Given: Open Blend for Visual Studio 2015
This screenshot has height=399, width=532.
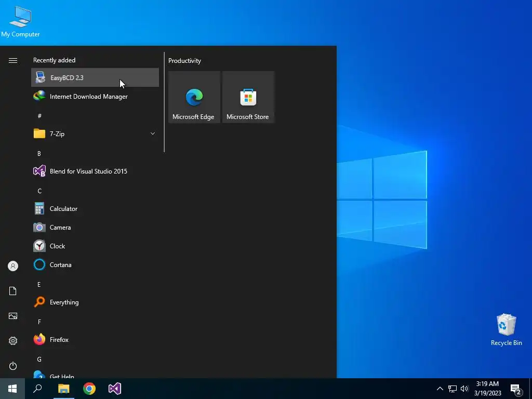Looking at the screenshot, I should (95, 171).
